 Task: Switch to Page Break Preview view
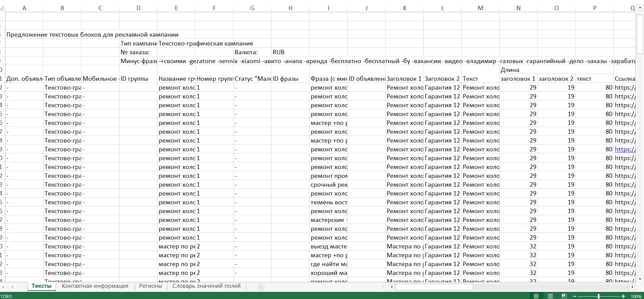[x=564, y=296]
